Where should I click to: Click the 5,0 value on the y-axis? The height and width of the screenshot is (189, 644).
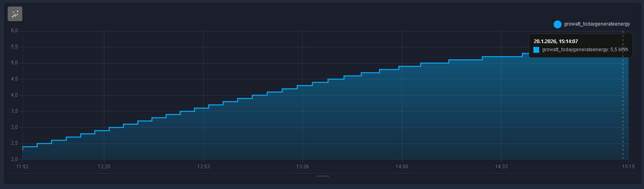[14, 63]
